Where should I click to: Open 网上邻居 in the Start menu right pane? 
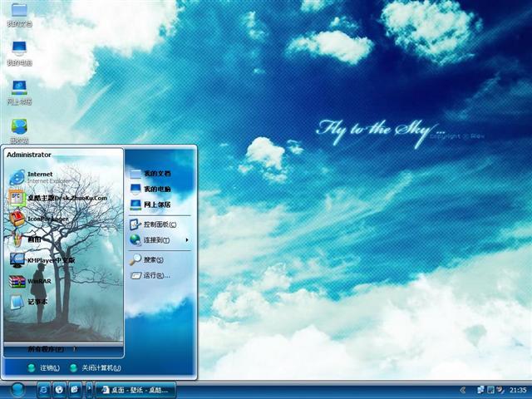click(150, 204)
